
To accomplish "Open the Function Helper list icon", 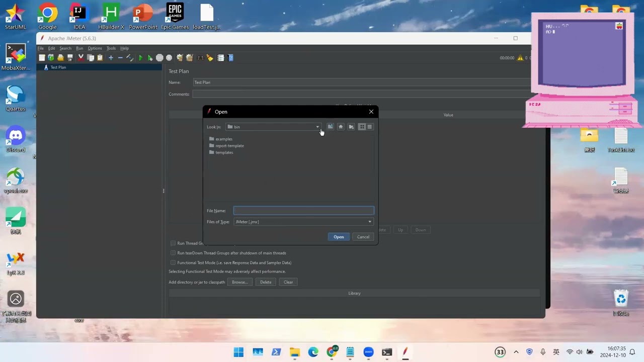I will [220, 58].
